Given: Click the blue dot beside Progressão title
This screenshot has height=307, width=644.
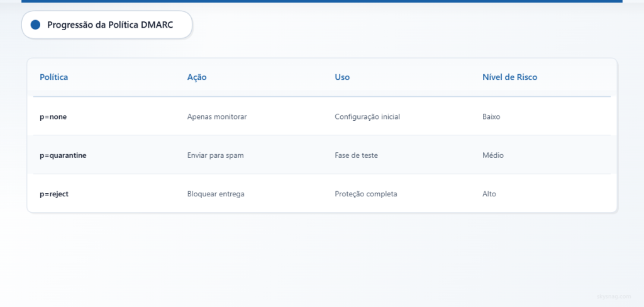Looking at the screenshot, I should coord(35,25).
